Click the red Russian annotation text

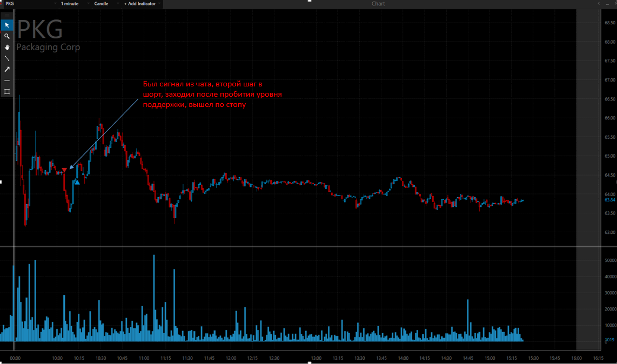(212, 94)
